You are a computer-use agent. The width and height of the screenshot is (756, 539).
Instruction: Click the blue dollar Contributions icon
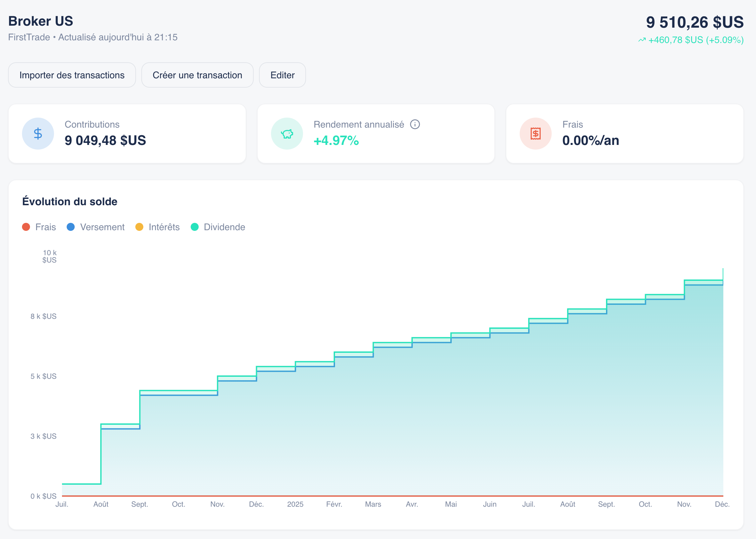(x=38, y=134)
